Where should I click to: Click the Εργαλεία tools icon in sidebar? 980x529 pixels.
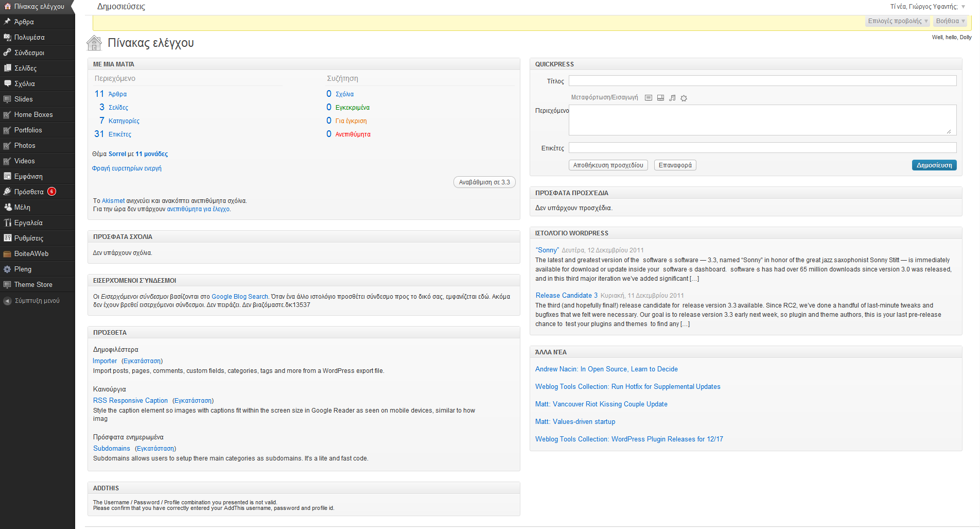tap(7, 223)
